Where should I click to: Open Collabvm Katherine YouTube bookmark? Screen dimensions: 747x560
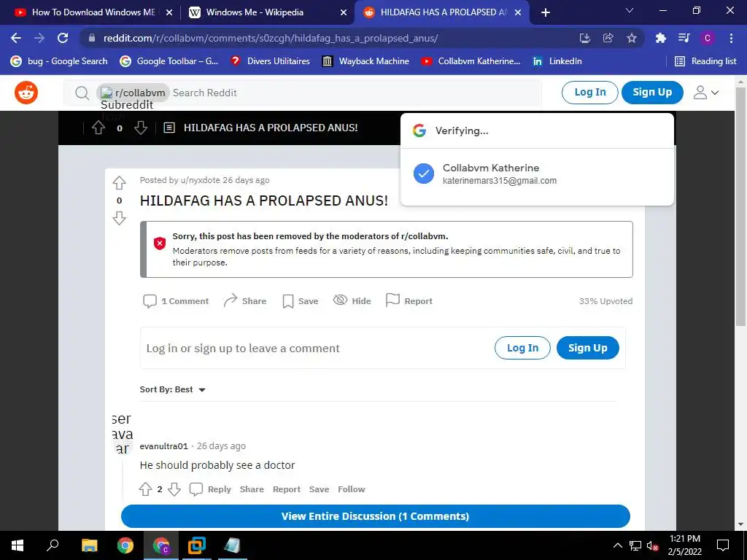[471, 61]
